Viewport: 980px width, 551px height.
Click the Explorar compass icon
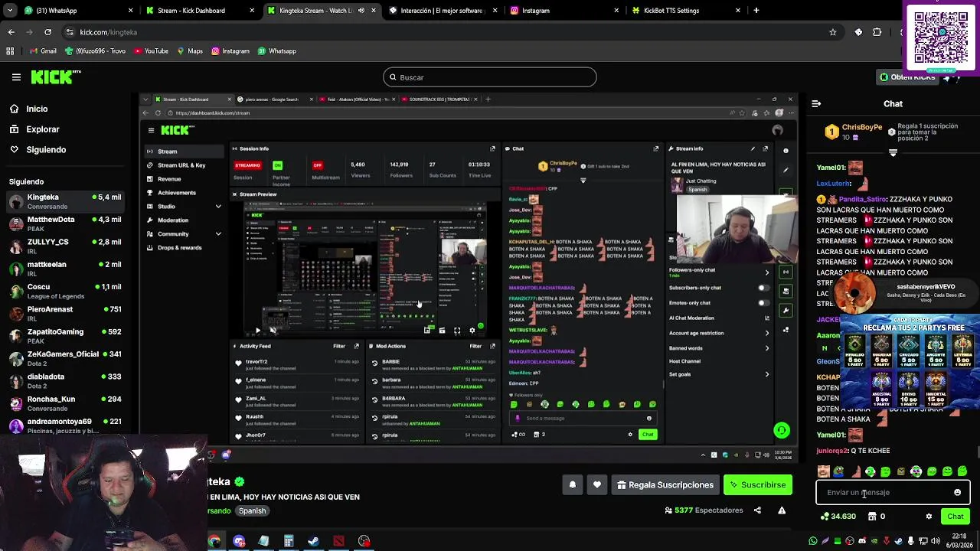tap(15, 129)
